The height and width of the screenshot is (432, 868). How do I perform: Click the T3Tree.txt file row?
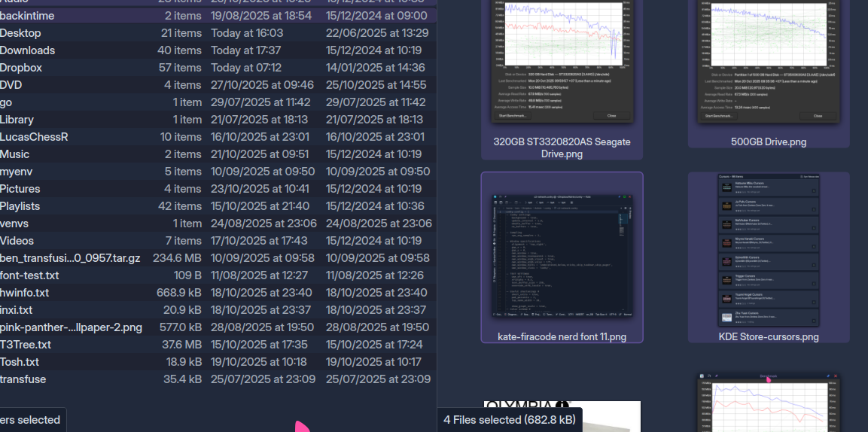[x=26, y=345]
